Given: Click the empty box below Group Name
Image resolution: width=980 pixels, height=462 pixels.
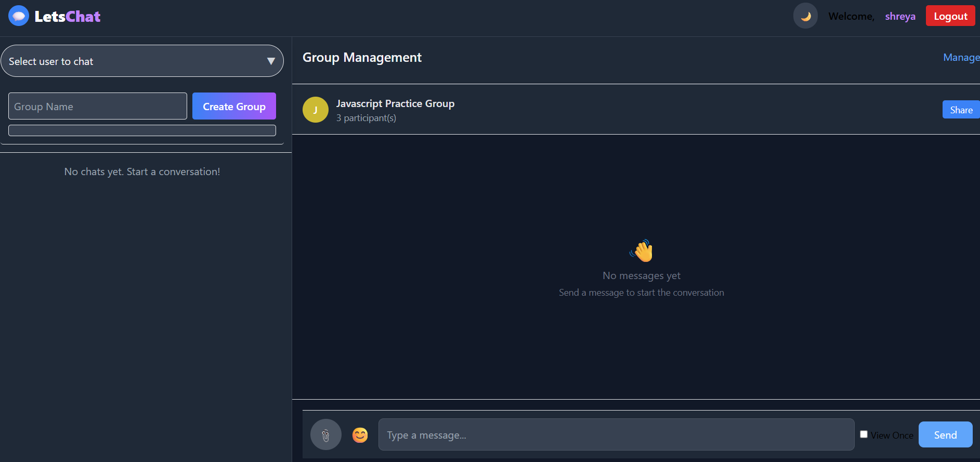Looking at the screenshot, I should 142,130.
